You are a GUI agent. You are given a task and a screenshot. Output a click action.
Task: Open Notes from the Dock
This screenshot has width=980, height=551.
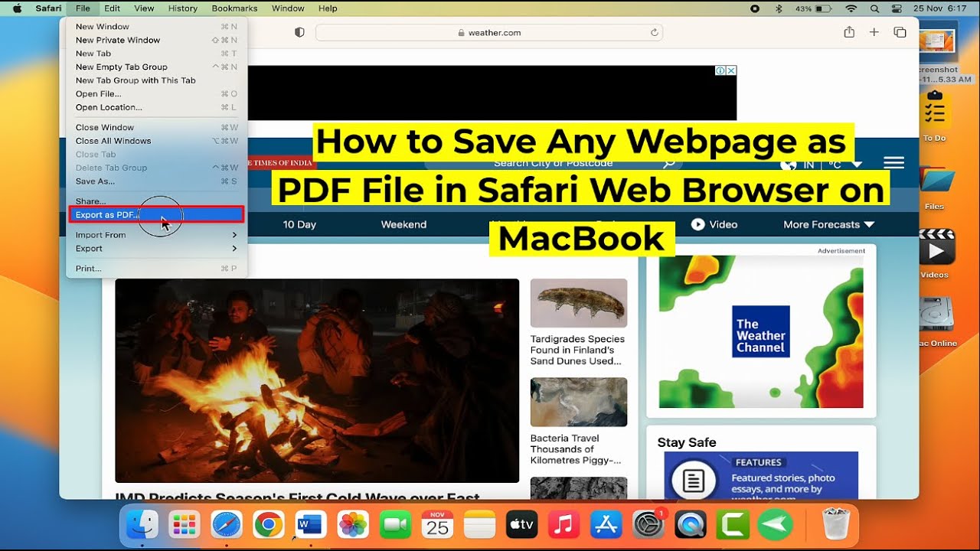pyautogui.click(x=480, y=525)
